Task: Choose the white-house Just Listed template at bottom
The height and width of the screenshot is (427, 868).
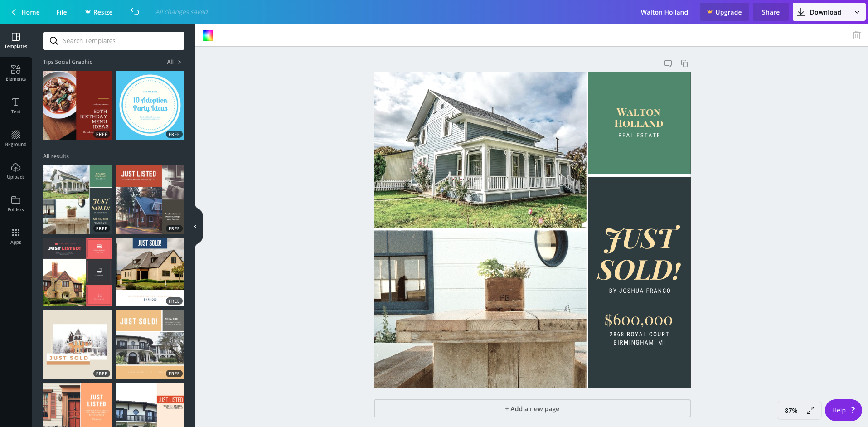Action: coord(150,405)
